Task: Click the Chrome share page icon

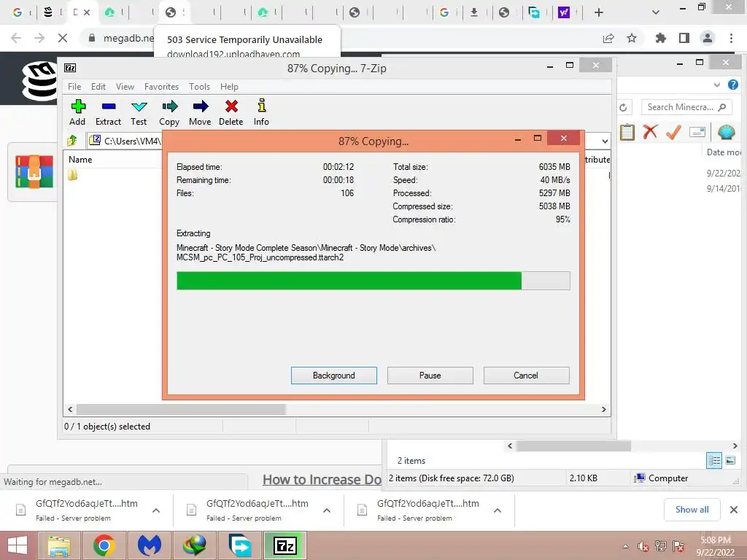Action: 608,38
